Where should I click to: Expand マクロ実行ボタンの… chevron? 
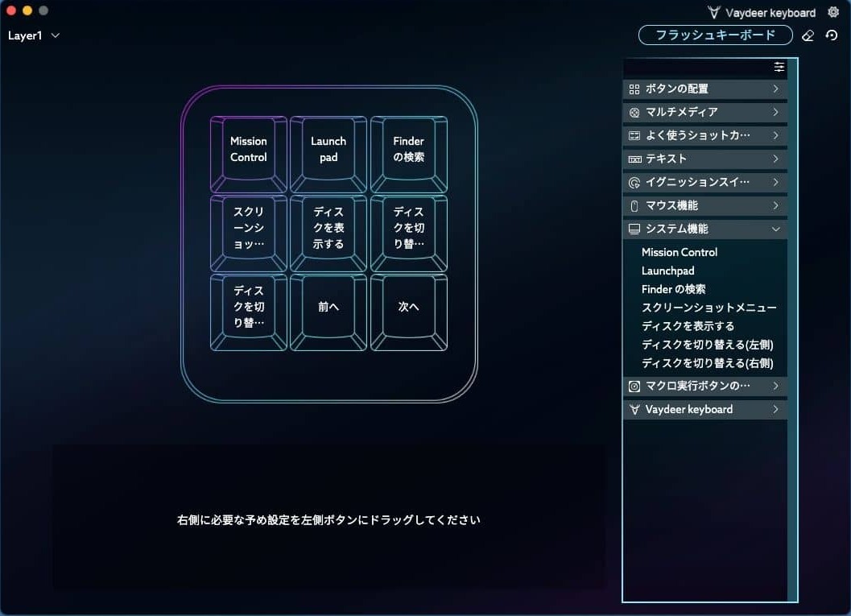[775, 386]
